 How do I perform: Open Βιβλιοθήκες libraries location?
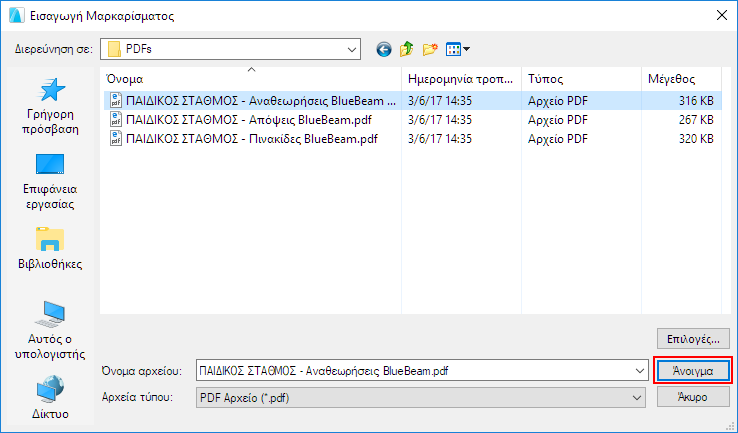point(50,250)
